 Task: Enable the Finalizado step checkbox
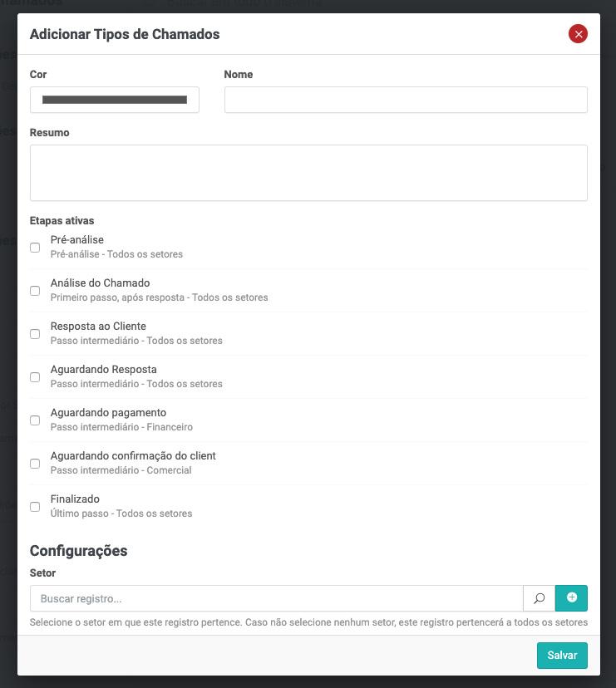tap(35, 507)
